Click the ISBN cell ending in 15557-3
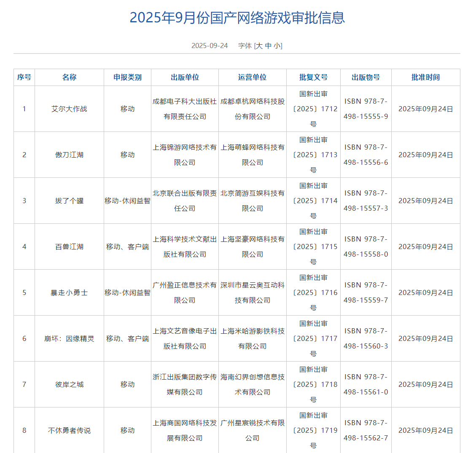 tap(366, 201)
